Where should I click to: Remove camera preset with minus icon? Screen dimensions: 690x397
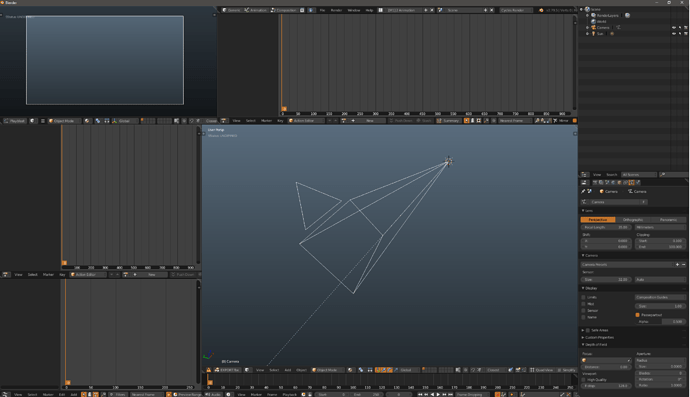pos(683,265)
